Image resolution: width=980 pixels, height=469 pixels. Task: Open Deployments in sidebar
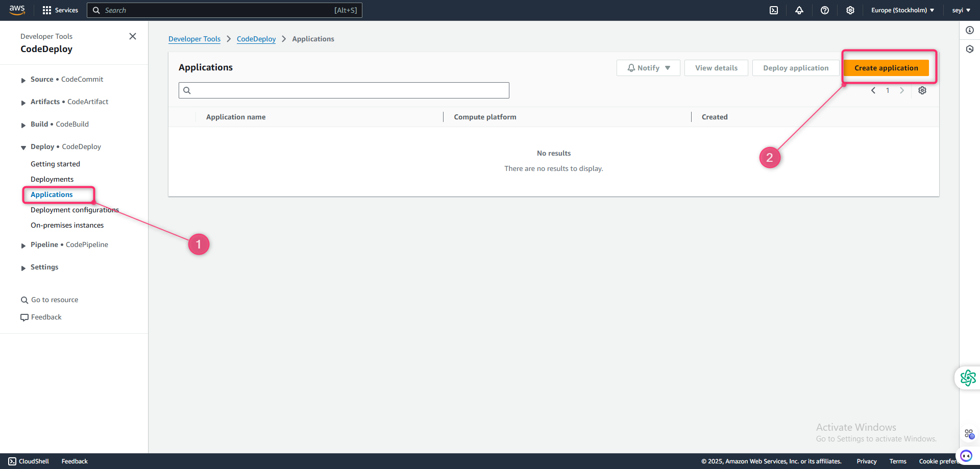coord(52,179)
